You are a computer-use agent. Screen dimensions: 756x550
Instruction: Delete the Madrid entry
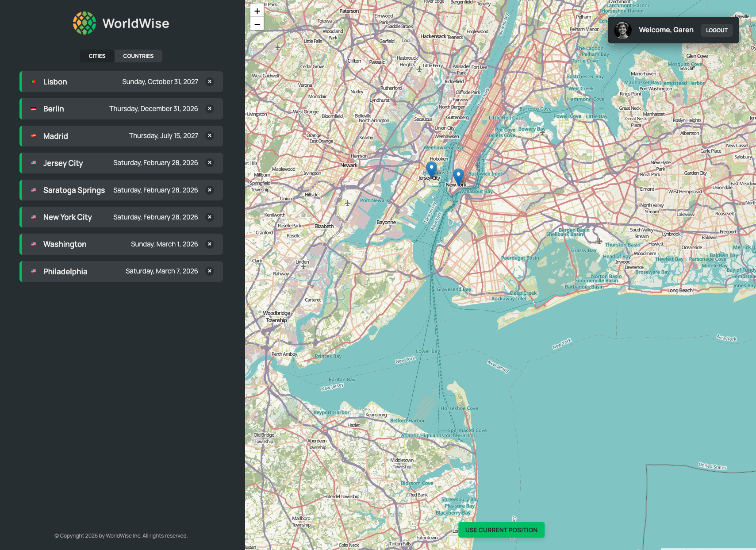pyautogui.click(x=210, y=136)
